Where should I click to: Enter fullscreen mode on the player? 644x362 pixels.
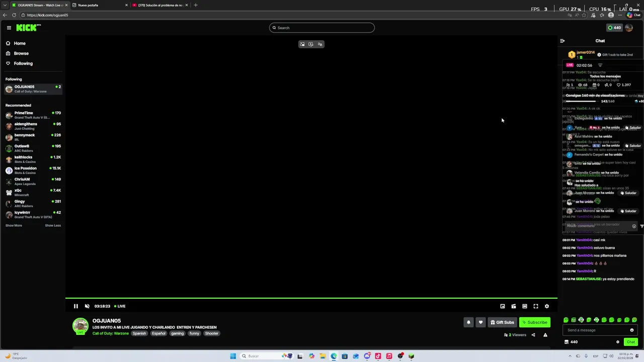(x=536, y=306)
